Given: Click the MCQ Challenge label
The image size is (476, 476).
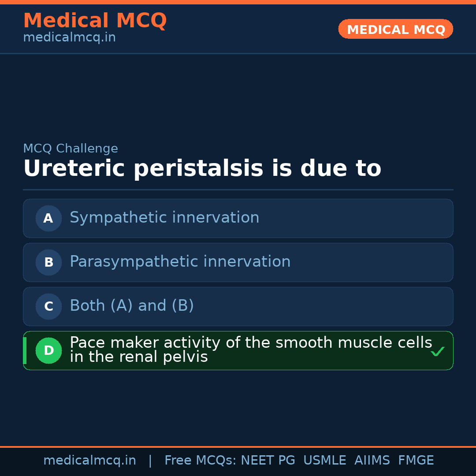Looking at the screenshot, I should 71,149.
